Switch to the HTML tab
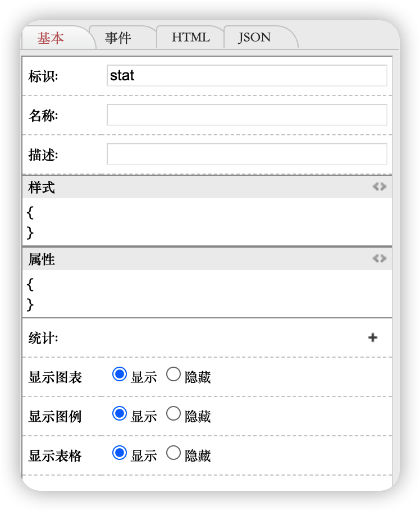The height and width of the screenshot is (511, 420). coord(190,38)
